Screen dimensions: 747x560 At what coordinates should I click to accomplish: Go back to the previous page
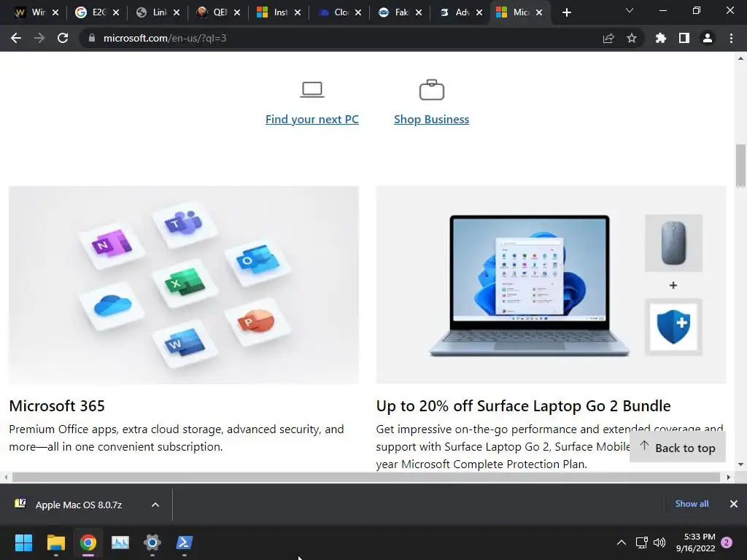coord(16,38)
